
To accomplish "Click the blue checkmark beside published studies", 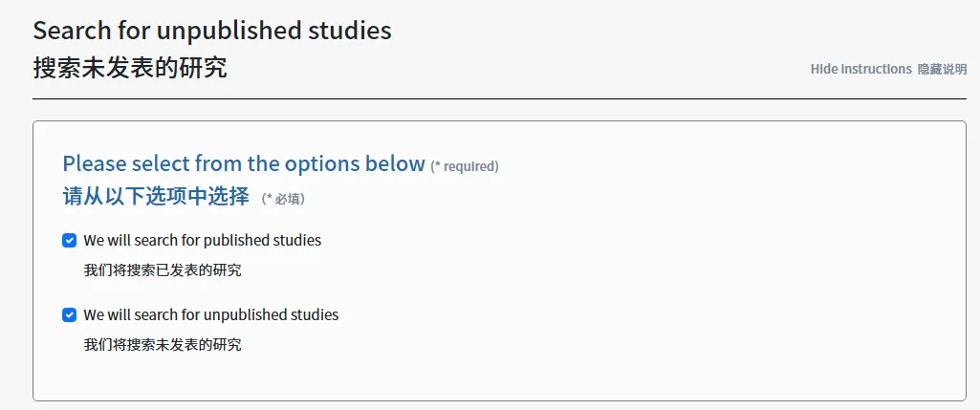I will coord(70,241).
